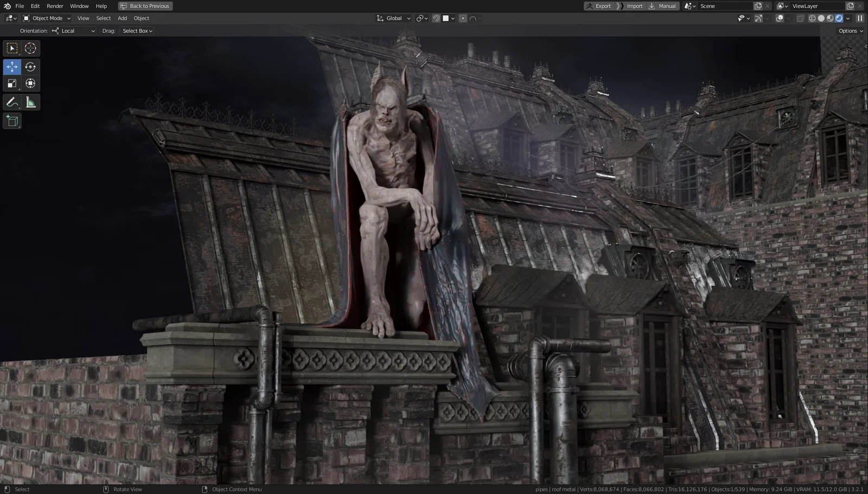Select the Measure tool
Screen dimensions: 868x494
pos(31,102)
